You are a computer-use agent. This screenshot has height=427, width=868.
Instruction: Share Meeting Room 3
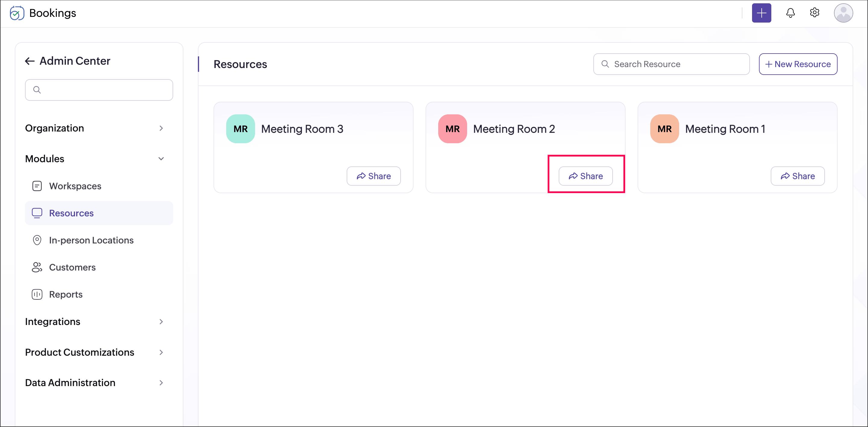(x=373, y=176)
